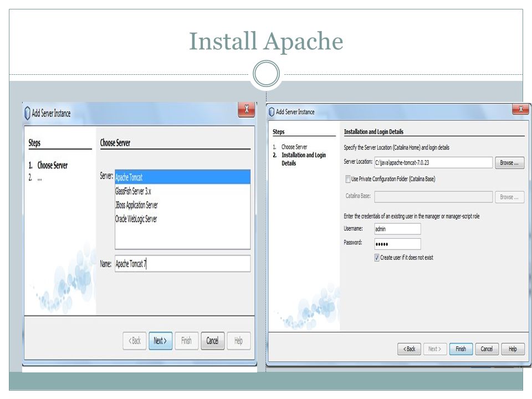Open Help in the login details dialog

click(513, 349)
